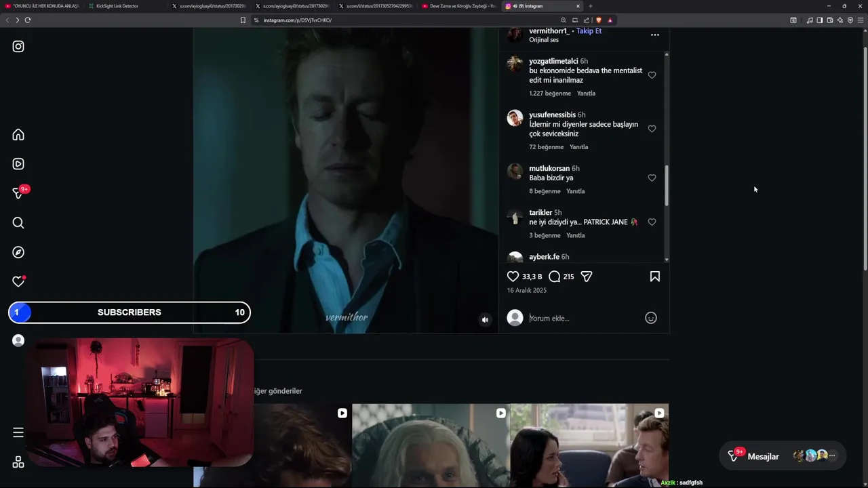868x488 pixels.
Task: Open hamburger More menu in sidebar
Action: coord(18,432)
